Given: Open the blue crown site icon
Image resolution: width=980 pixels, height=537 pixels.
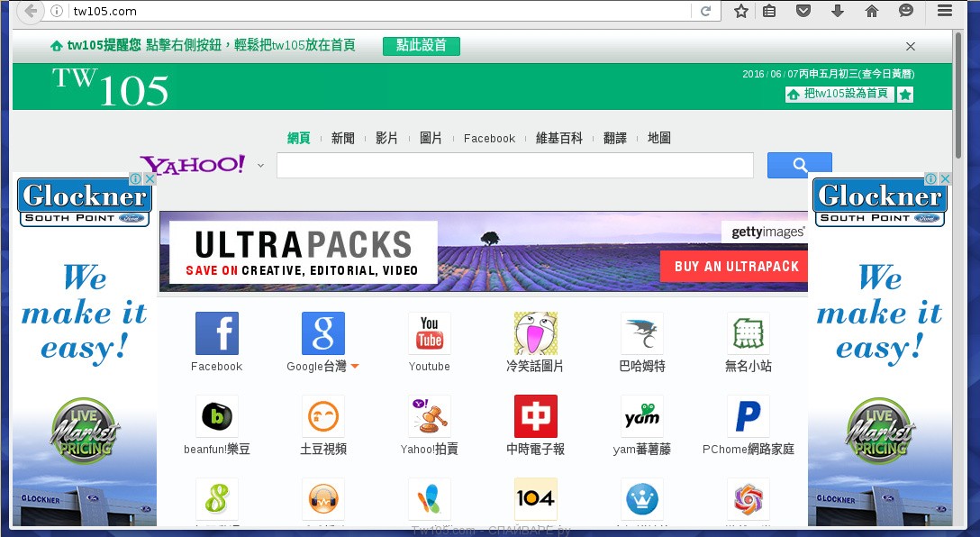Looking at the screenshot, I should point(642,499).
